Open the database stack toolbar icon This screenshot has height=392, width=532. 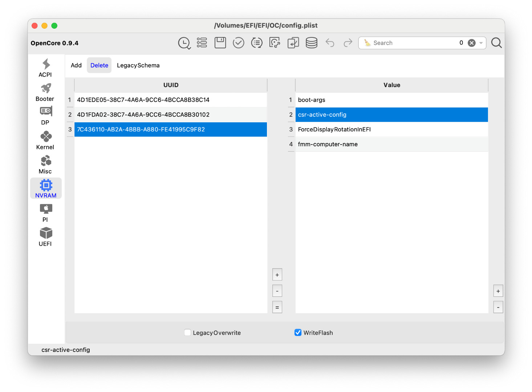pos(312,43)
